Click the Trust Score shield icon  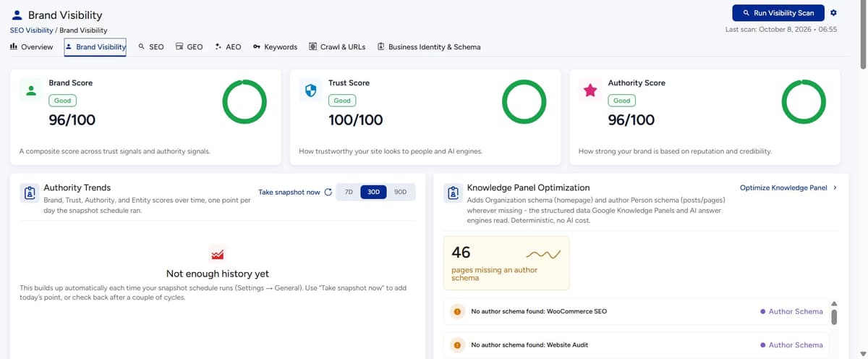[310, 90]
